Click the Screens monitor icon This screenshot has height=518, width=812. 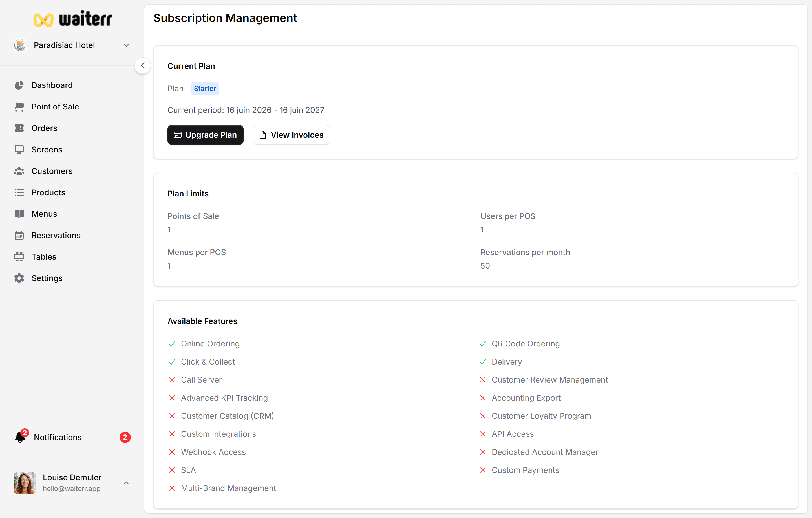(19, 150)
